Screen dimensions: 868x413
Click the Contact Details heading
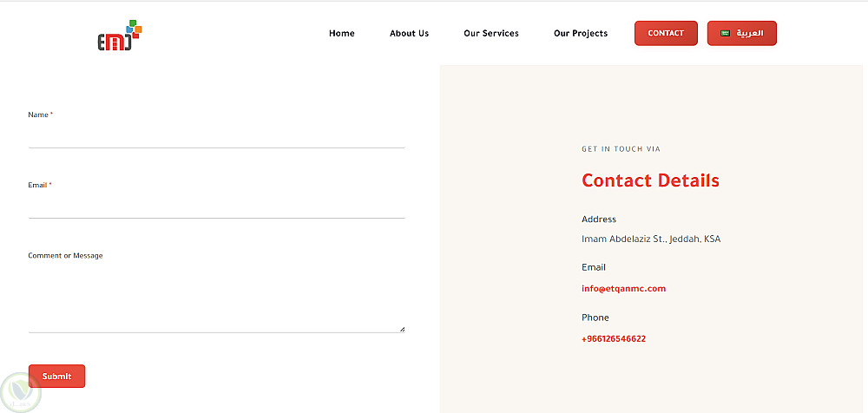650,180
